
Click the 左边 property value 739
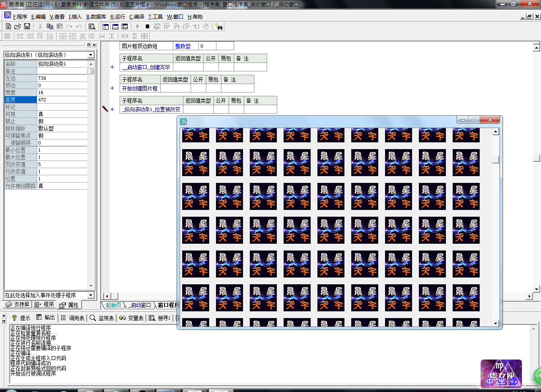click(x=62, y=78)
